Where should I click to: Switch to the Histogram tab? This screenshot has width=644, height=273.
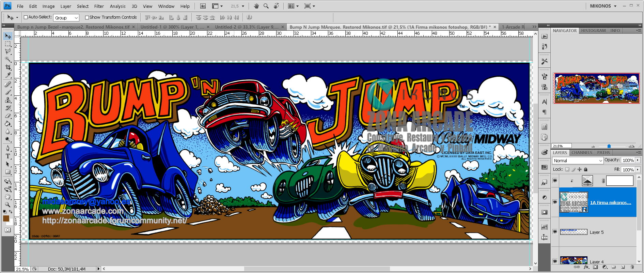click(x=593, y=31)
